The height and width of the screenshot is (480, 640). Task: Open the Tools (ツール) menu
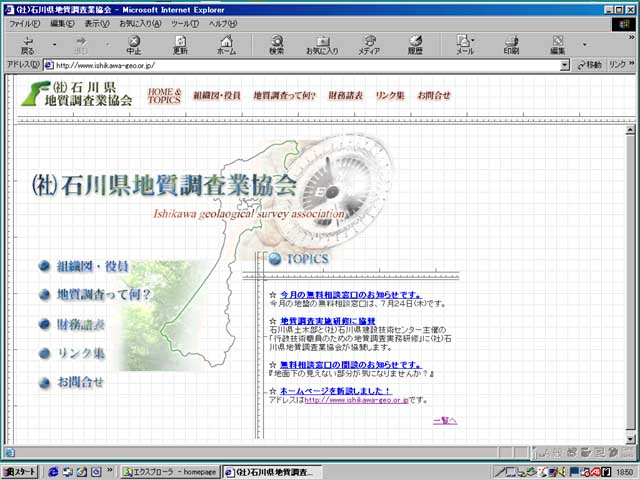(x=185, y=24)
